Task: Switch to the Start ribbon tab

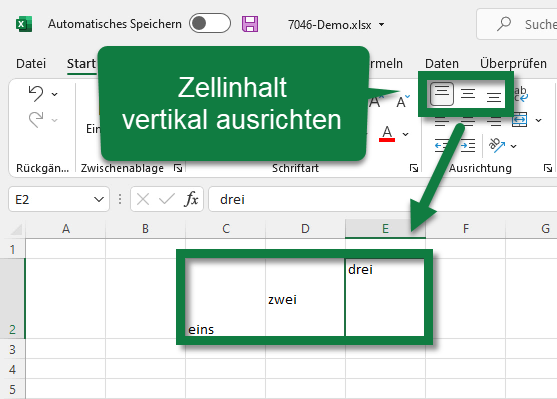Action: click(x=81, y=64)
